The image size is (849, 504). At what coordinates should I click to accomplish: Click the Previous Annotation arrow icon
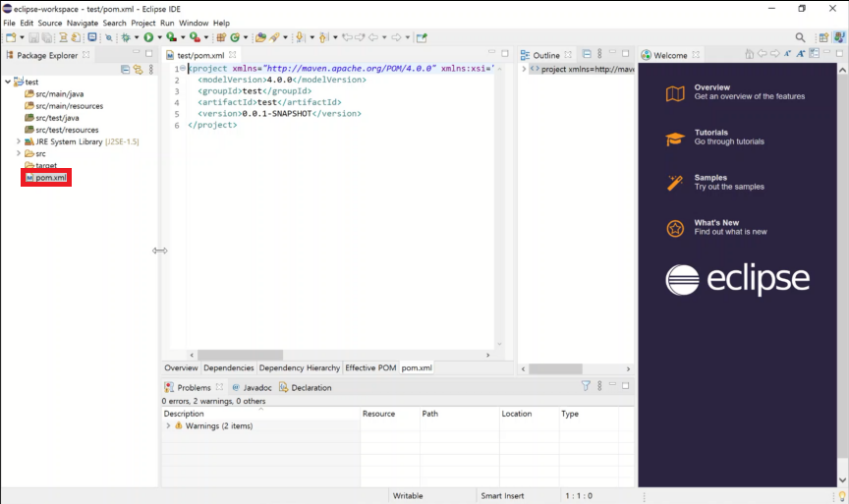323,37
